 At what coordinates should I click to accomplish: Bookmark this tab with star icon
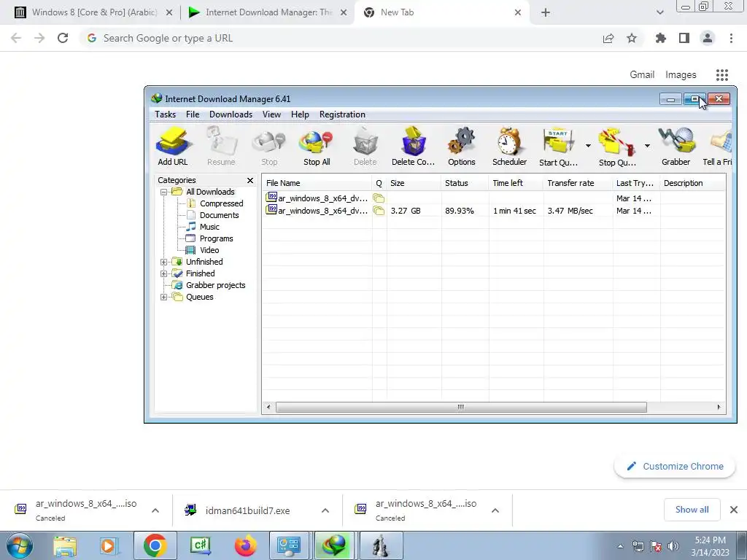click(632, 38)
